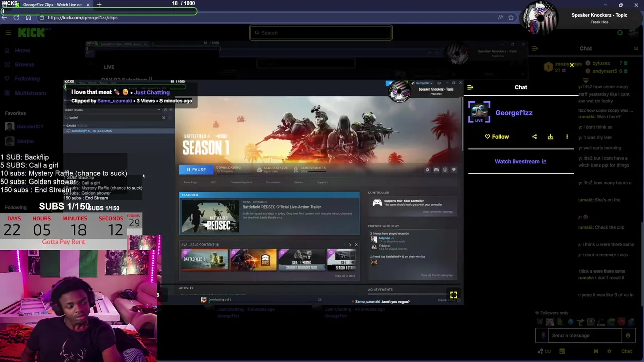The width and height of the screenshot is (644, 362).
Task: Close the clip modal with the X
Action: point(572,65)
